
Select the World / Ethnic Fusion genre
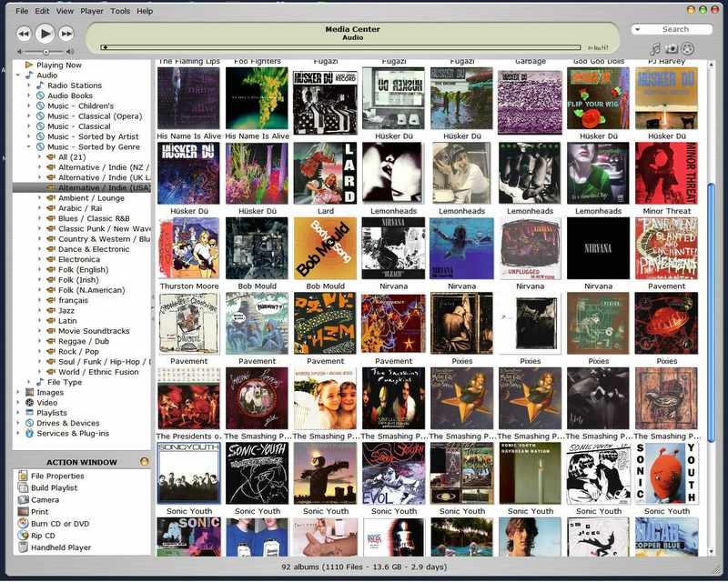(x=98, y=372)
